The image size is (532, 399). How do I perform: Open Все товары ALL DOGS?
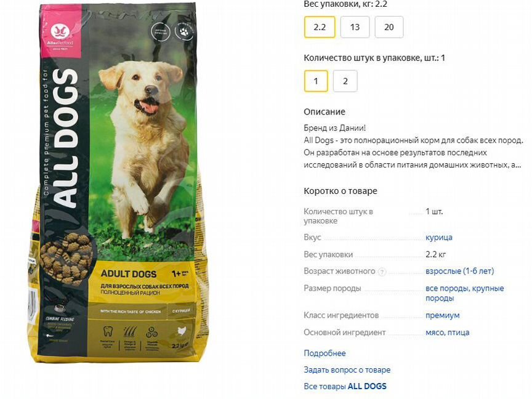point(345,387)
